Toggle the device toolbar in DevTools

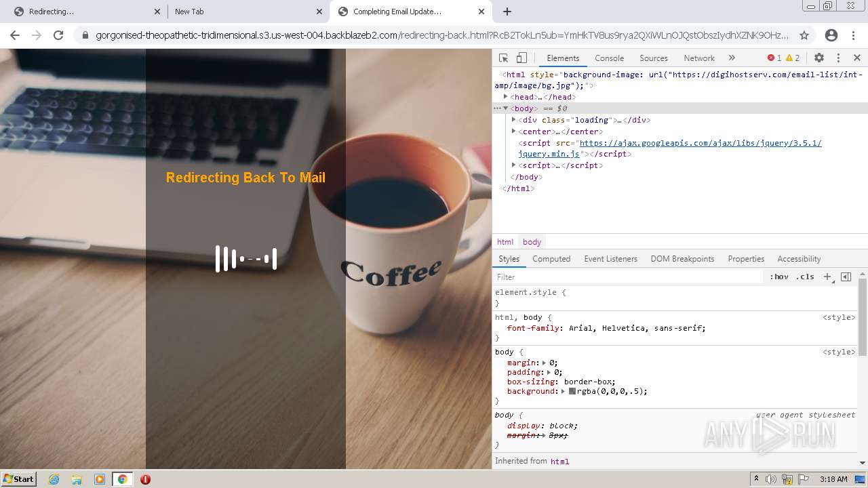point(521,58)
